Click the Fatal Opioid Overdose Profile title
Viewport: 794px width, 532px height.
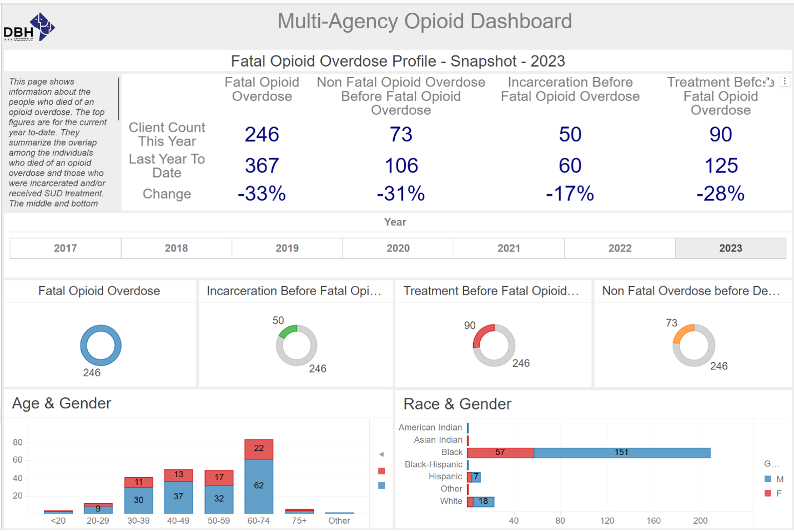[398, 61]
